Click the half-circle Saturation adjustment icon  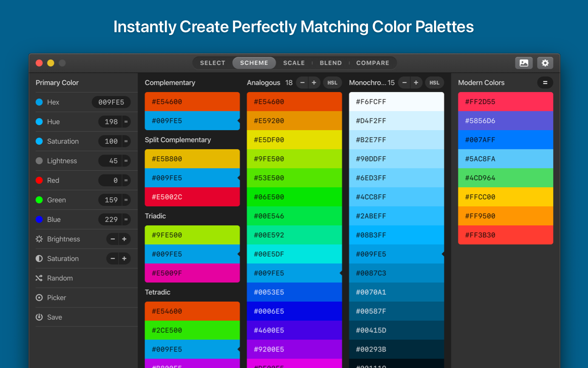(x=39, y=259)
